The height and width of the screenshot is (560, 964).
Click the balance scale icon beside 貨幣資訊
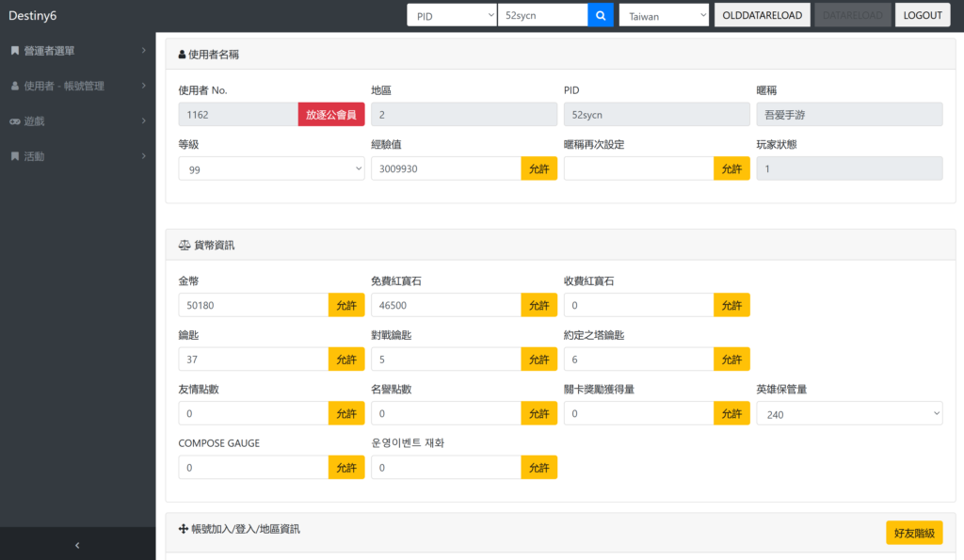(184, 245)
